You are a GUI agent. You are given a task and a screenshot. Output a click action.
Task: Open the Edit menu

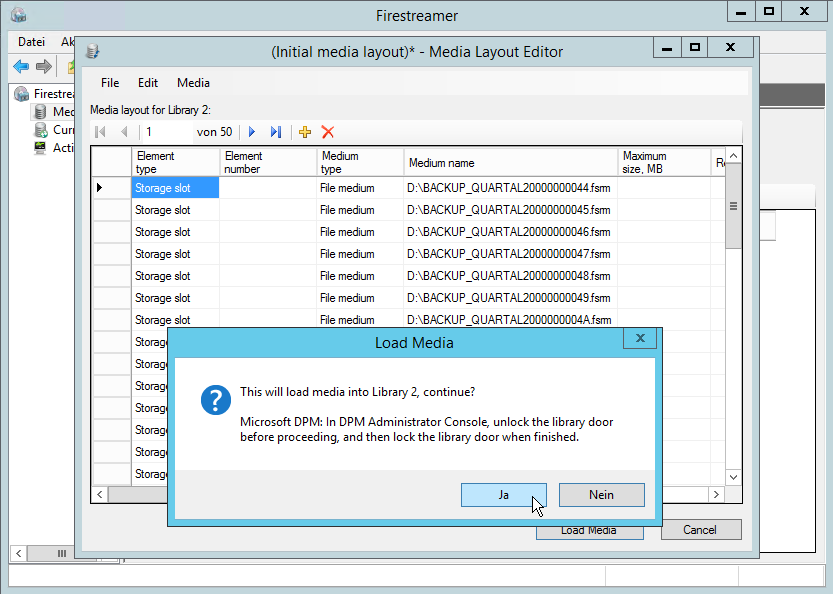148,83
